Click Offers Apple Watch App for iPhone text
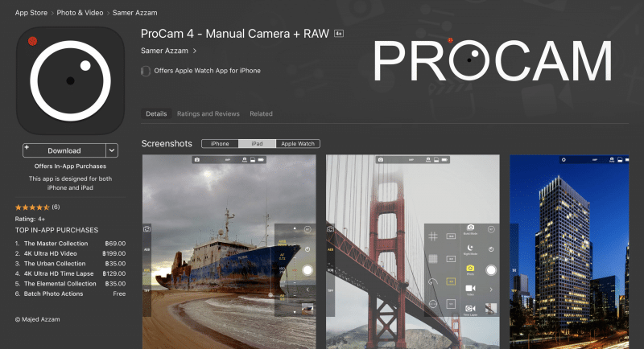Image resolution: width=644 pixels, height=349 pixels. 208,71
